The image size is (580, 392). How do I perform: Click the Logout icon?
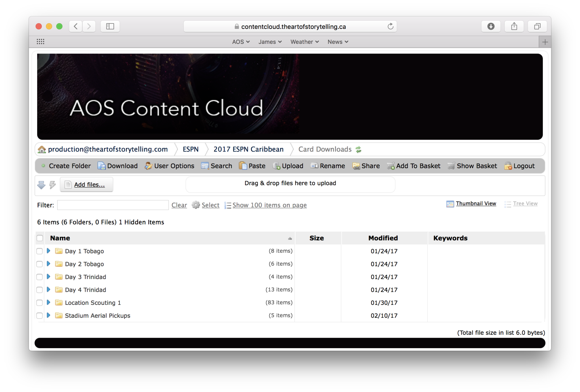508,166
